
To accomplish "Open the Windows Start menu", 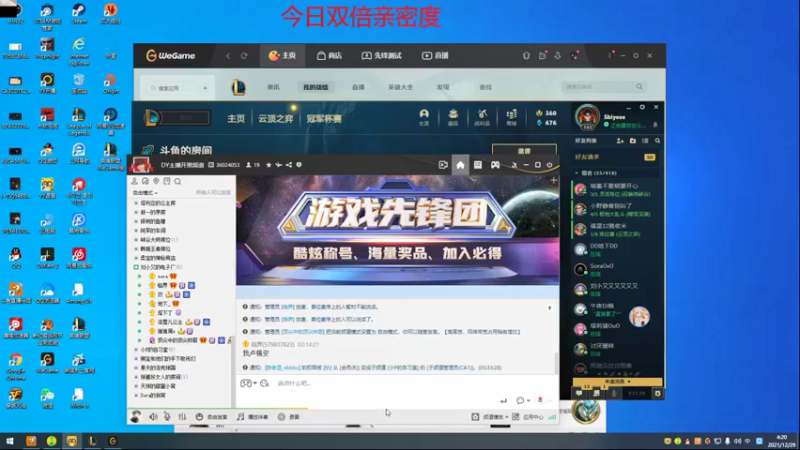I will point(10,441).
